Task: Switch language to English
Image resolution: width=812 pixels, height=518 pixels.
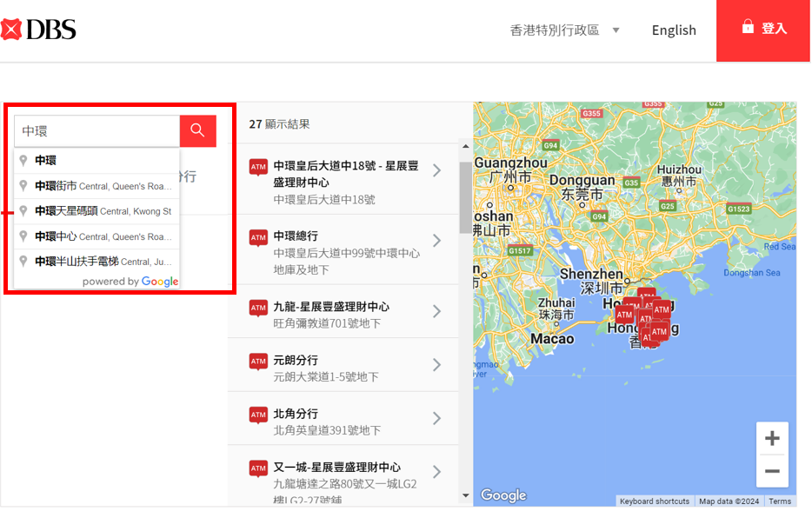Action: [674, 30]
